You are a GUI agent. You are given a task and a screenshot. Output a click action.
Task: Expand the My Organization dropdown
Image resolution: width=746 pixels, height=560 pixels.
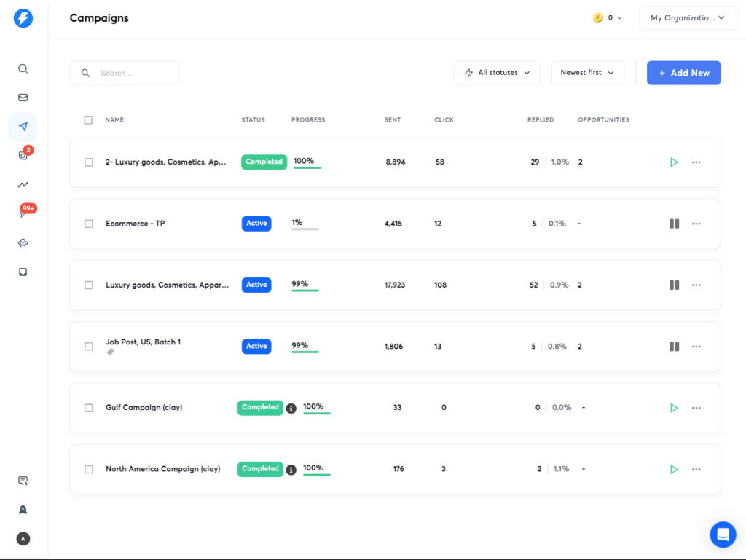pyautogui.click(x=688, y=18)
